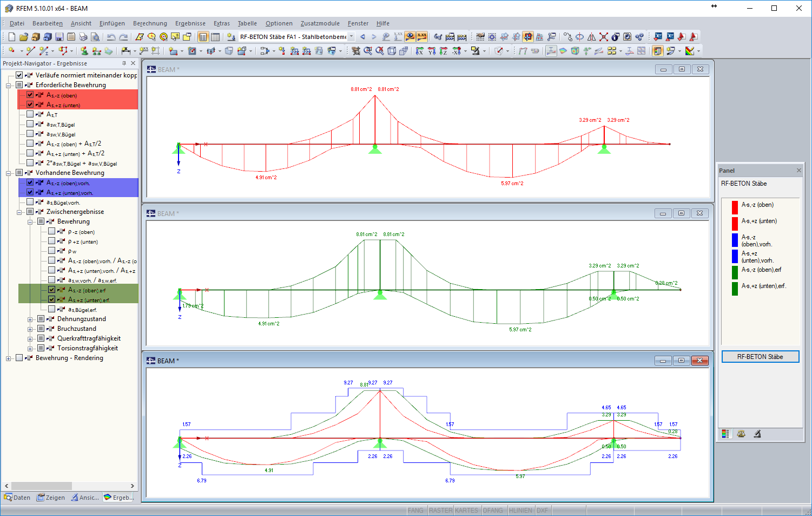Image resolution: width=812 pixels, height=516 pixels.
Task: Redo the last action
Action: point(123,37)
